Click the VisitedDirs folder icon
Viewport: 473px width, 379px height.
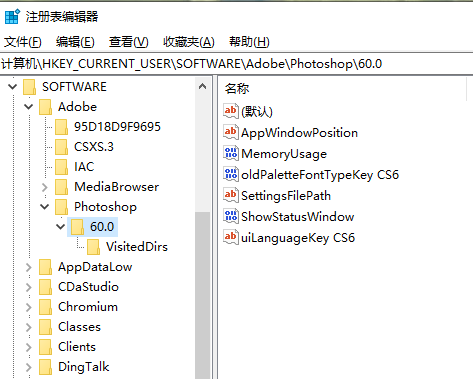click(93, 247)
